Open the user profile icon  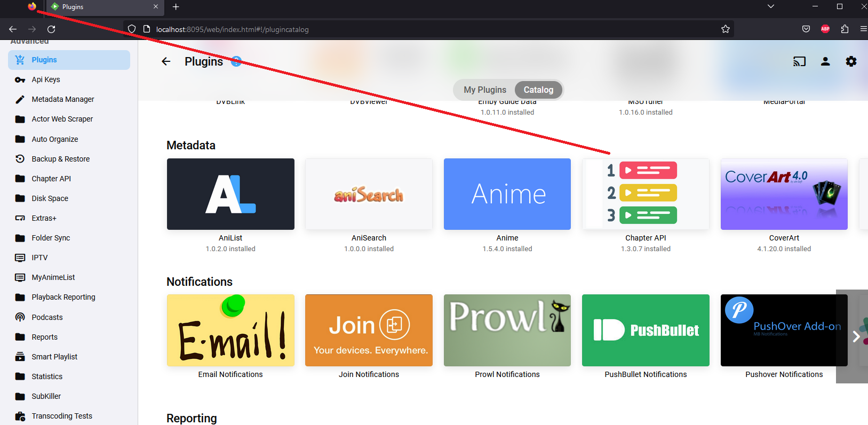click(825, 61)
